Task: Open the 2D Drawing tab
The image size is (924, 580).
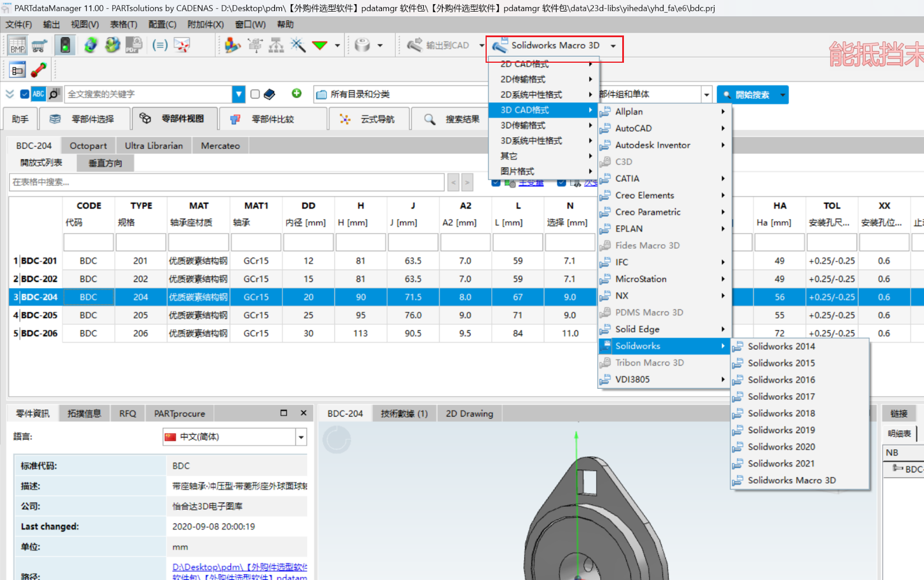Action: click(x=469, y=414)
